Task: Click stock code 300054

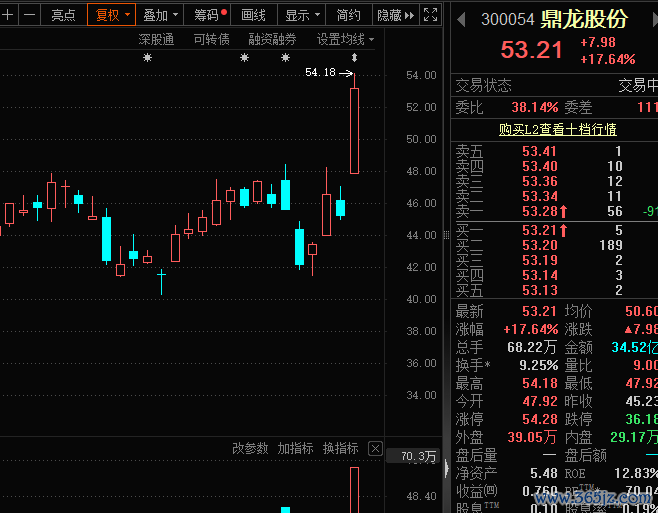Action: [508, 19]
